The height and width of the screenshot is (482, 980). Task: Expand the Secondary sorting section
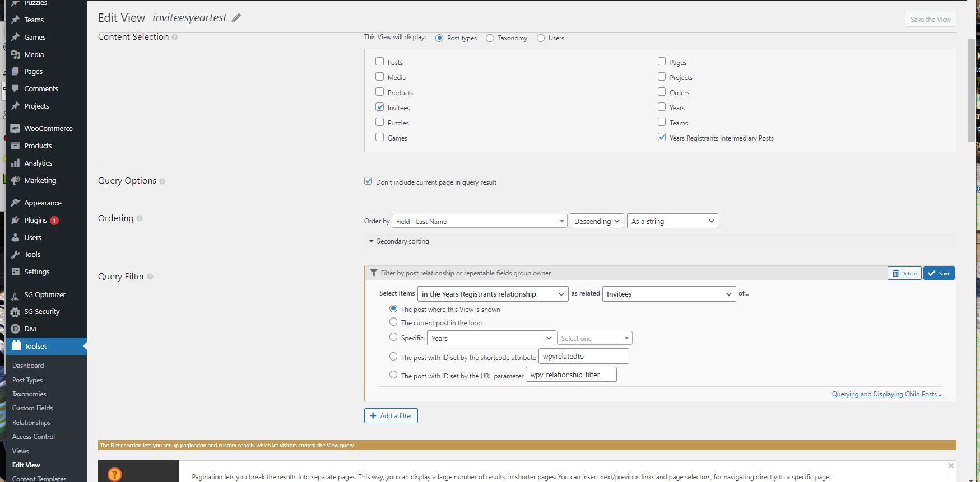click(399, 241)
